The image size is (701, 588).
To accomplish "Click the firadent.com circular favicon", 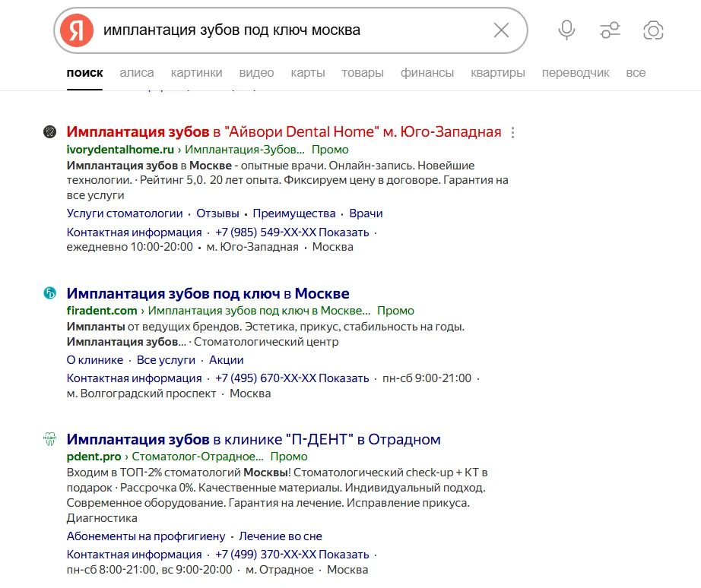I will [x=49, y=292].
